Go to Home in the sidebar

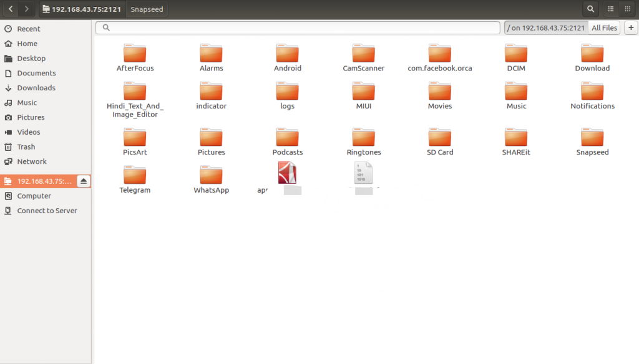[46, 44]
